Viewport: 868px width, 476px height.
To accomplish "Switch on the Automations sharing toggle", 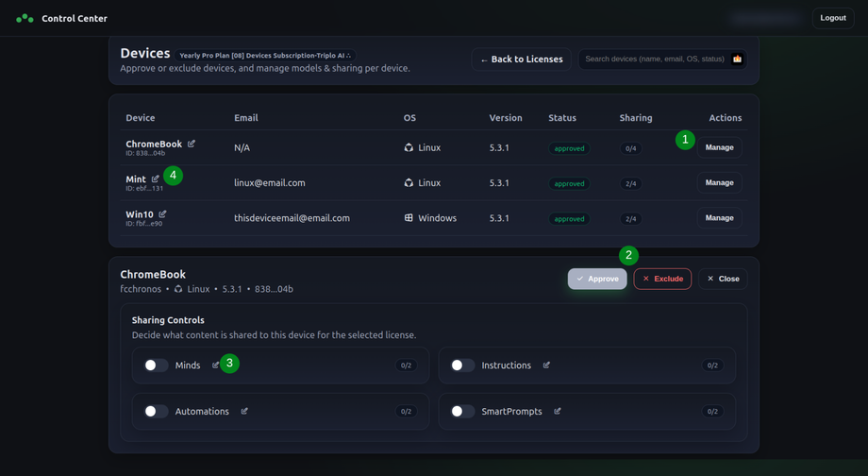I will pos(156,412).
